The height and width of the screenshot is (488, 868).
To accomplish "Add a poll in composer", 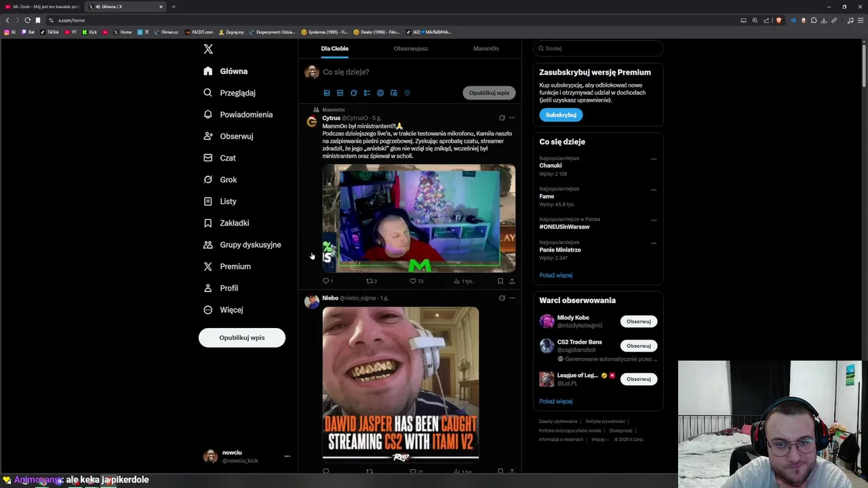I will tap(367, 93).
